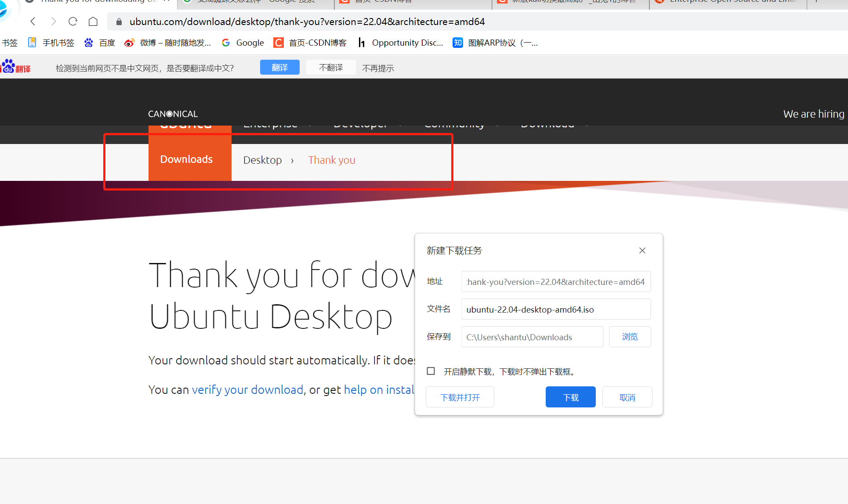The height and width of the screenshot is (504, 848).
Task: Open the verify your download link
Action: 247,390
